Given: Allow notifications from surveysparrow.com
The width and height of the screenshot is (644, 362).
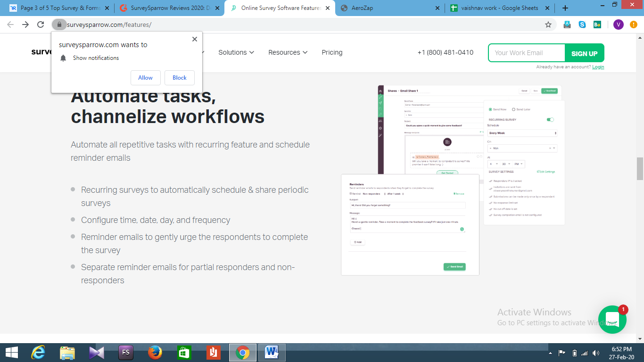Looking at the screenshot, I should [x=145, y=78].
